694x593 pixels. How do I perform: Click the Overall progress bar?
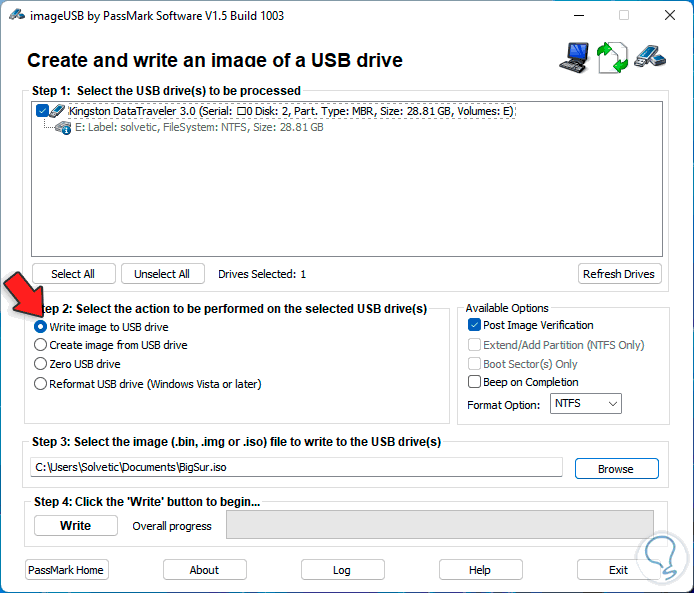[440, 525]
